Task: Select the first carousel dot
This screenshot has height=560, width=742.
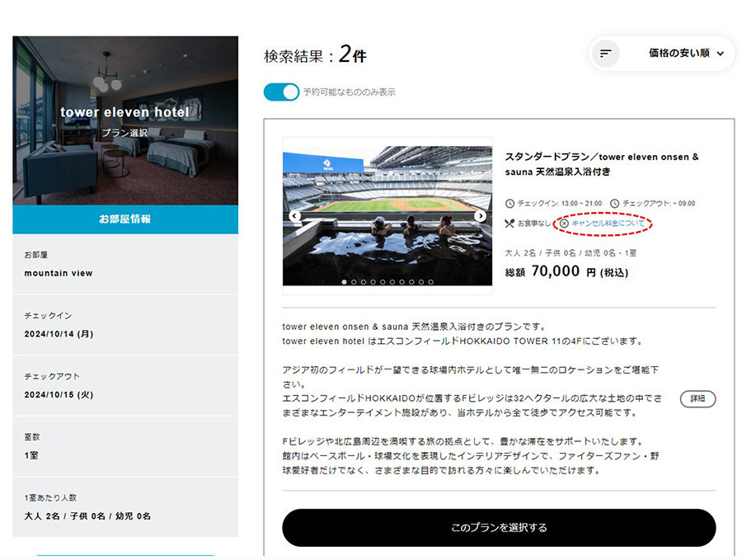Action: (x=344, y=282)
